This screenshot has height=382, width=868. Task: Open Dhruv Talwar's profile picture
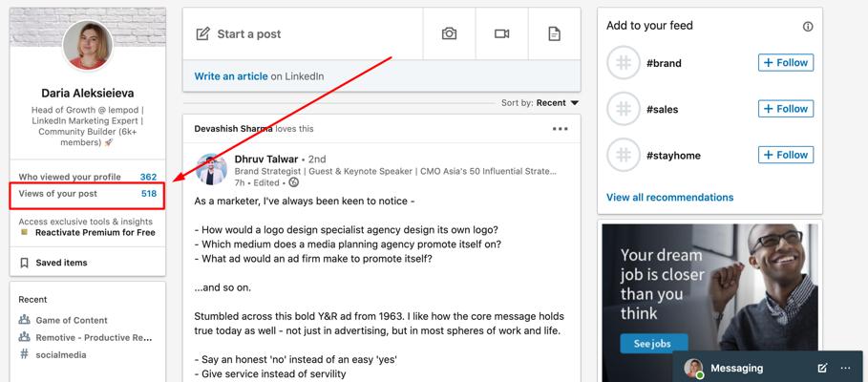(211, 169)
